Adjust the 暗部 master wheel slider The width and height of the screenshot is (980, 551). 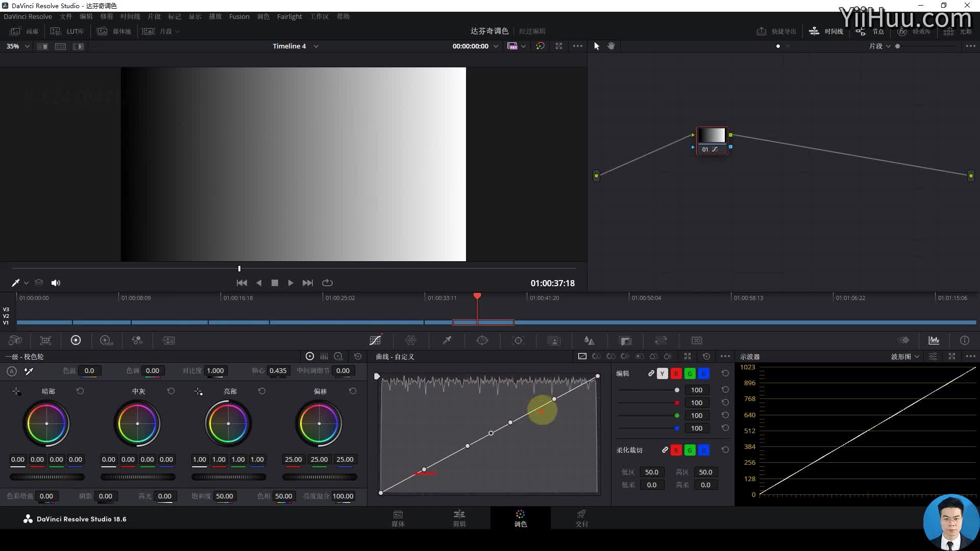(47, 477)
